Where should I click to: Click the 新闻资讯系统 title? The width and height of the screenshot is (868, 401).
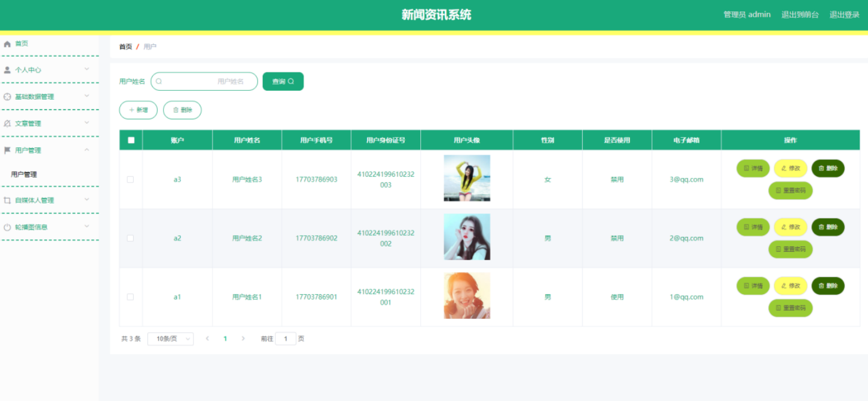[x=436, y=15]
